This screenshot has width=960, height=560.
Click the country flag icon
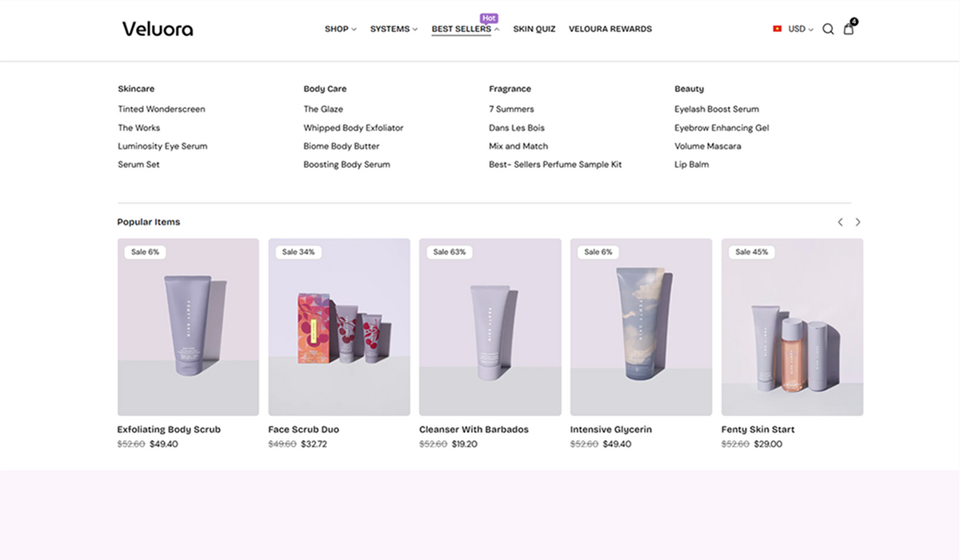click(x=777, y=29)
